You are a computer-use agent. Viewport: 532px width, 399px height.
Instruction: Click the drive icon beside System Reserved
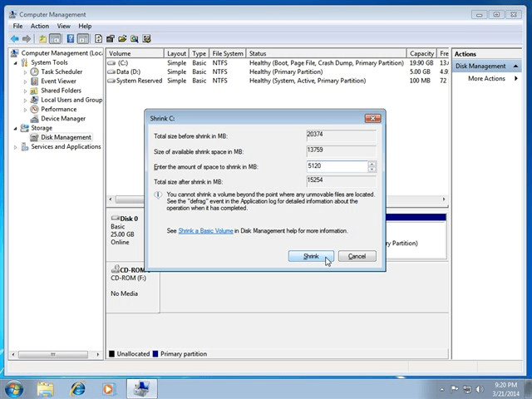111,81
